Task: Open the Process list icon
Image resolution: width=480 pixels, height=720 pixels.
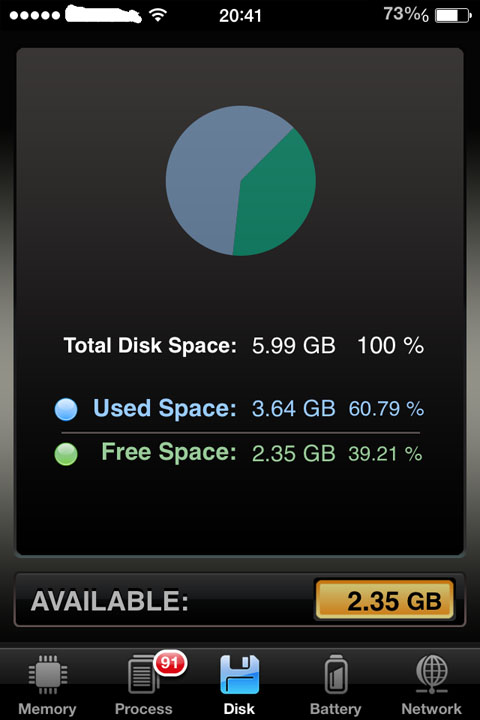Action: [143, 674]
